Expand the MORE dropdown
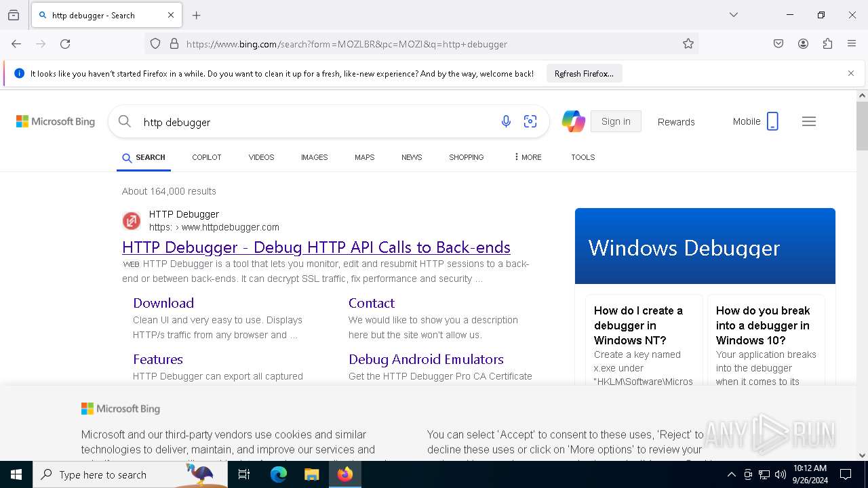868x488 pixels. point(528,157)
